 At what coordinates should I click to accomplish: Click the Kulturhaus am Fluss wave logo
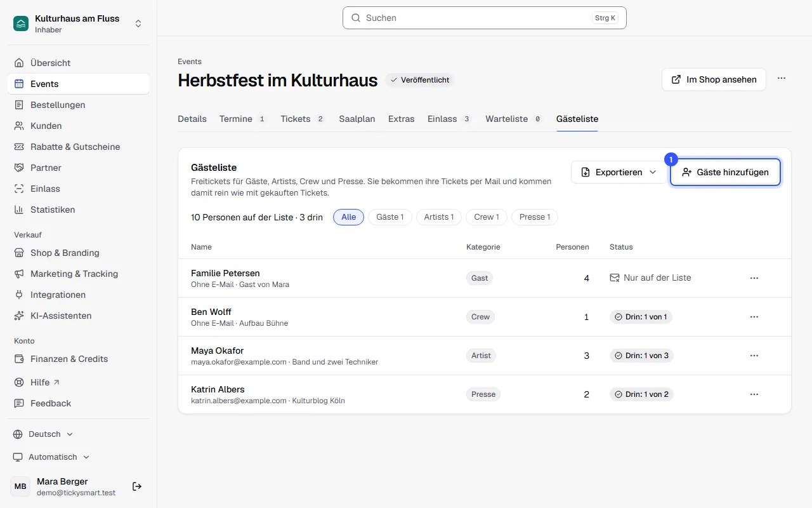coord(21,23)
